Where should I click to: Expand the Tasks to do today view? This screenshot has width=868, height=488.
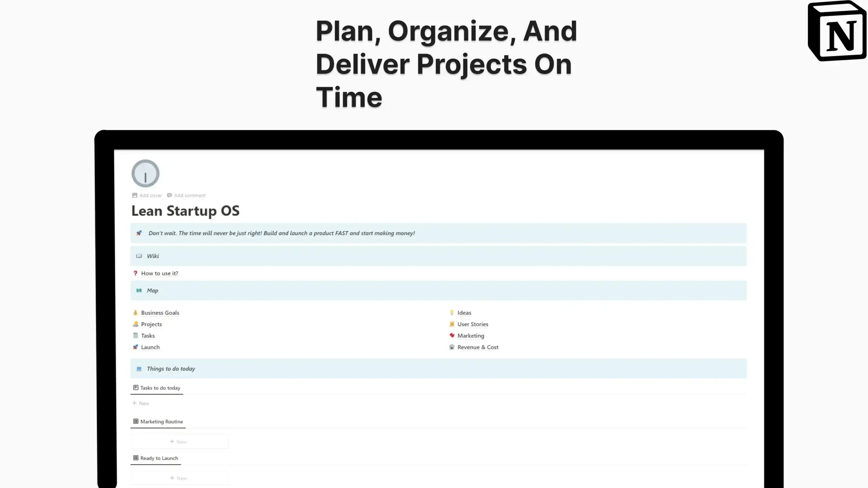pos(156,387)
